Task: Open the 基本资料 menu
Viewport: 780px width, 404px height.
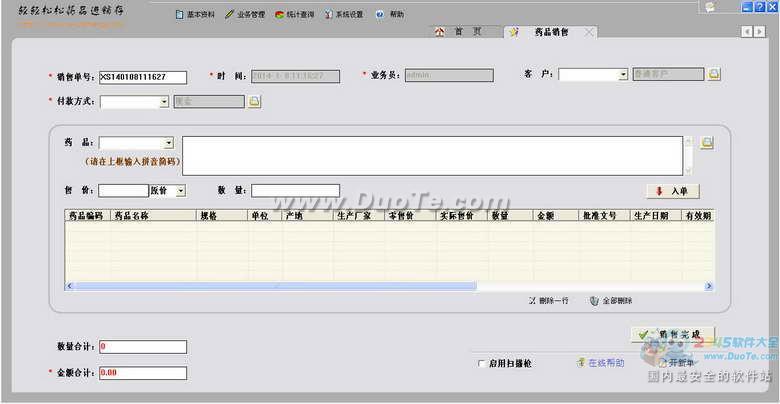Action: (195, 14)
